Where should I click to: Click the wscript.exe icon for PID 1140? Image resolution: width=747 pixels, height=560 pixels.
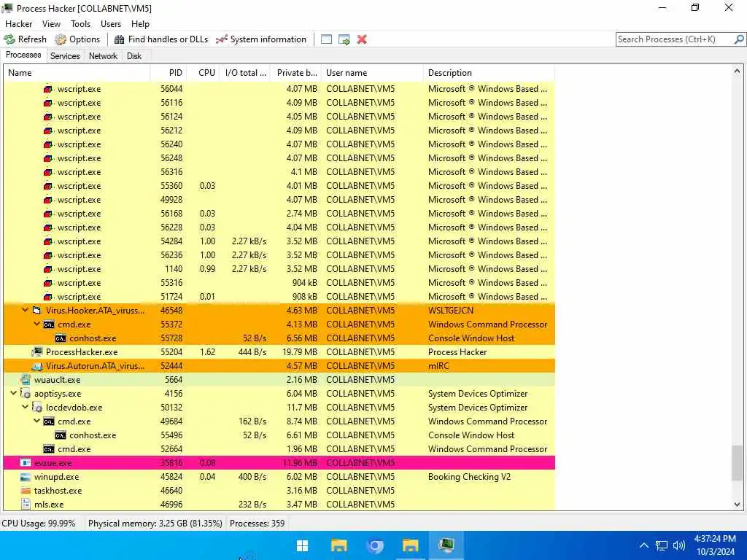pyautogui.click(x=48, y=269)
